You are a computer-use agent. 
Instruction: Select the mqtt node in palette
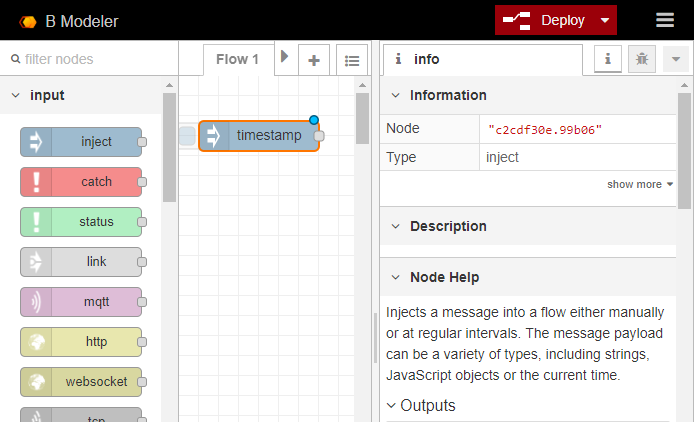81,302
